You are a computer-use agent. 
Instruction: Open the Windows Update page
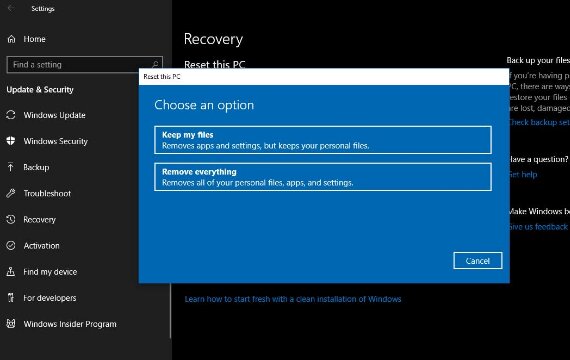pos(55,115)
